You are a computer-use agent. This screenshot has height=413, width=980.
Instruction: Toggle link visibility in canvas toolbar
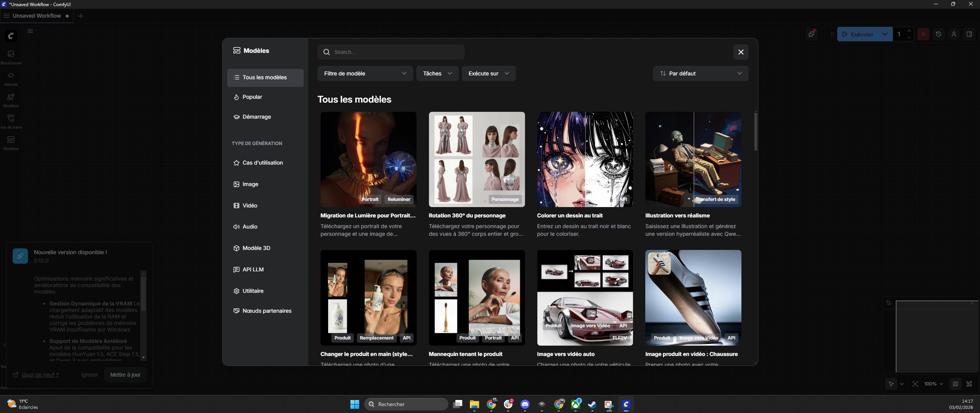969,384
